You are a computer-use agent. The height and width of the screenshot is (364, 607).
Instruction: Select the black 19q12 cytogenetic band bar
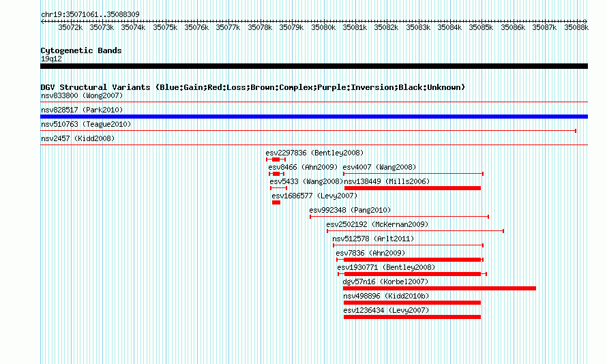coord(314,66)
